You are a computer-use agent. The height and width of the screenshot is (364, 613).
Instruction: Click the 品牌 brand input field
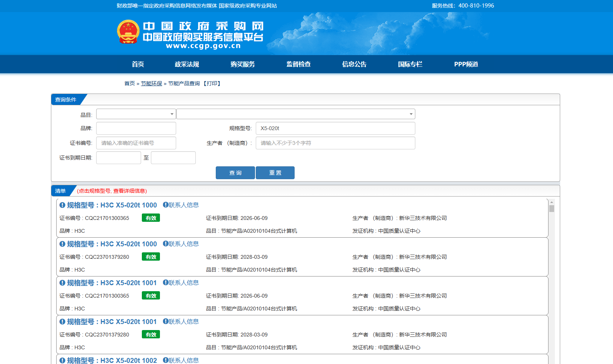pos(136,128)
